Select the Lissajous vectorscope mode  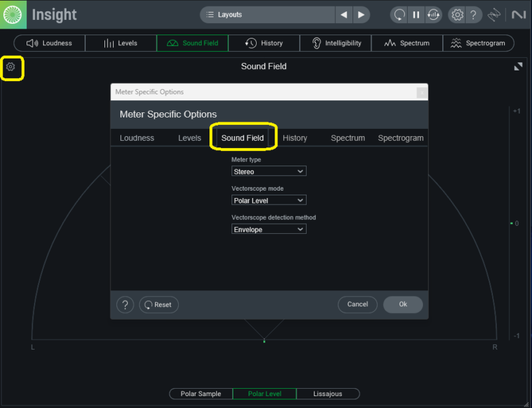(327, 393)
